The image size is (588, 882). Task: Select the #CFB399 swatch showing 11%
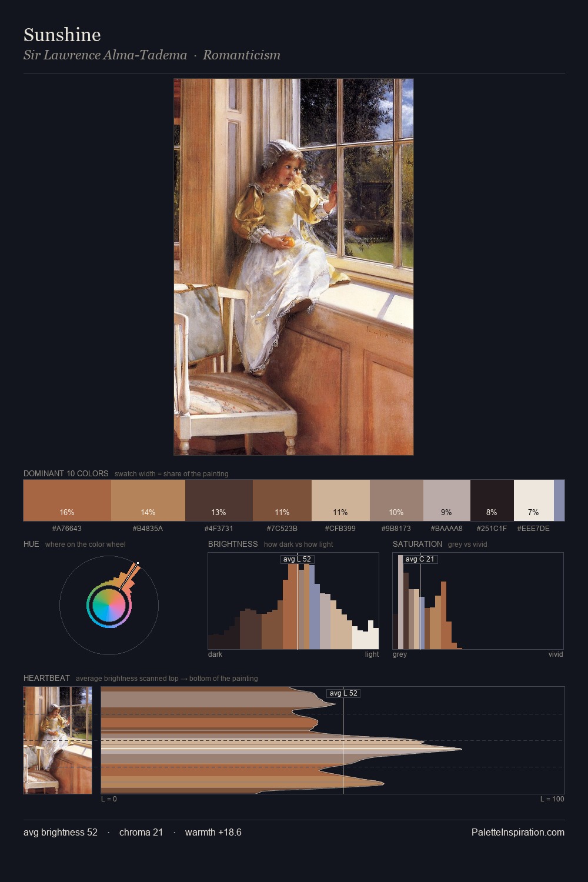click(340, 500)
